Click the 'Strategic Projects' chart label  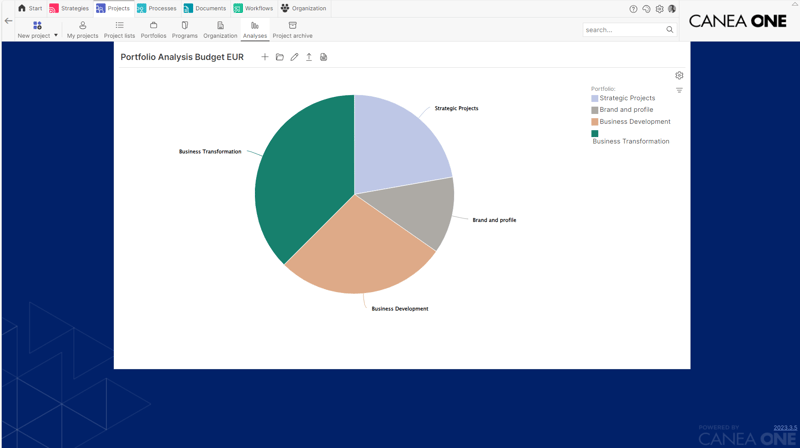456,108
